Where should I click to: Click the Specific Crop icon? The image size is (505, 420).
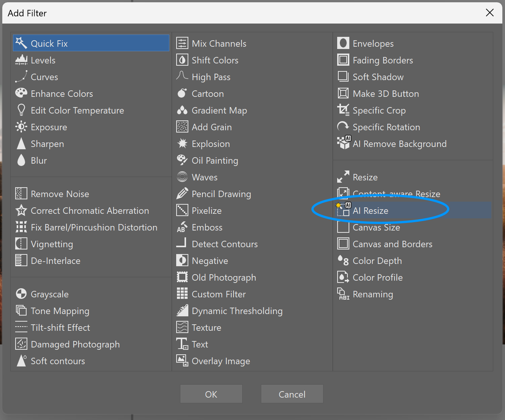pyautogui.click(x=343, y=110)
